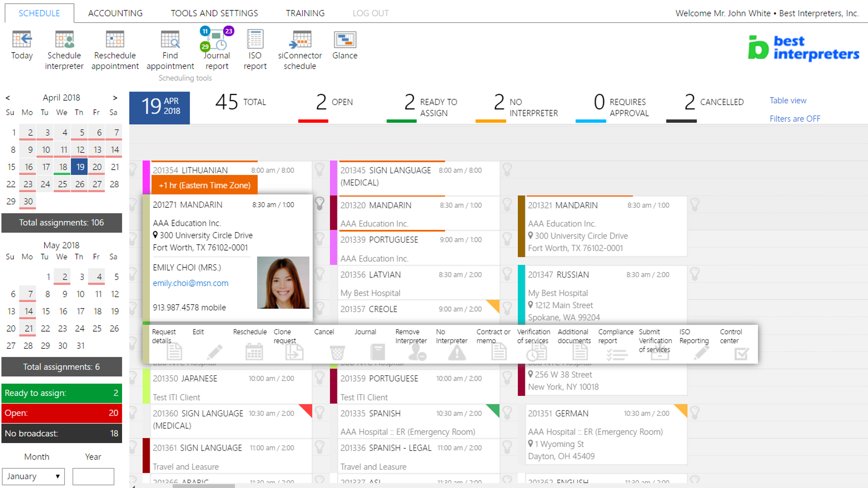868x488 pixels.
Task: Open the Month dropdown showing January
Action: click(x=33, y=476)
